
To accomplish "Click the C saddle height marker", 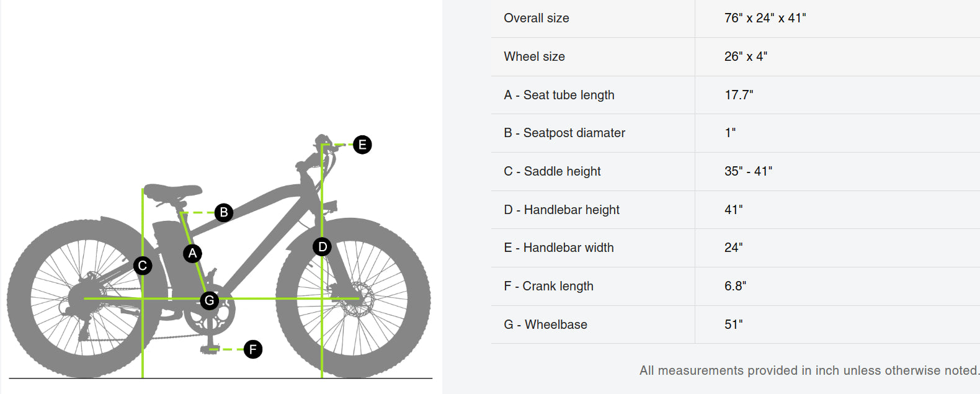I will (143, 266).
